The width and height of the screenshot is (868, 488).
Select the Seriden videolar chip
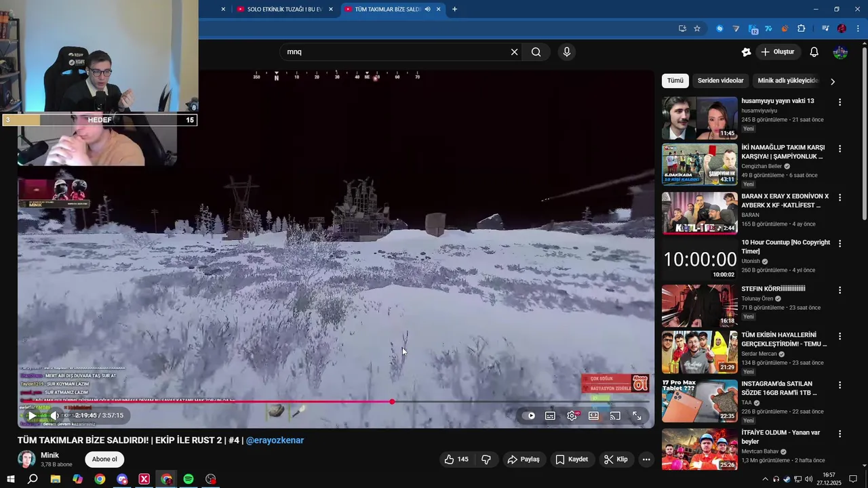coord(720,81)
